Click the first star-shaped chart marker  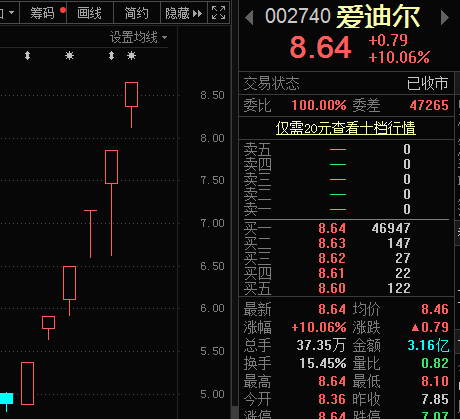pyautogui.click(x=69, y=56)
